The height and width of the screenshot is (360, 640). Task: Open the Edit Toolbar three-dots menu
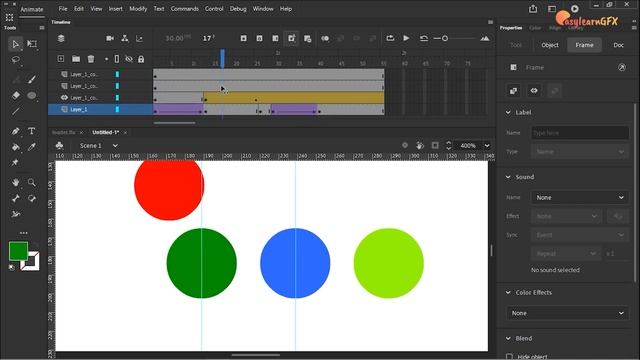(24, 233)
